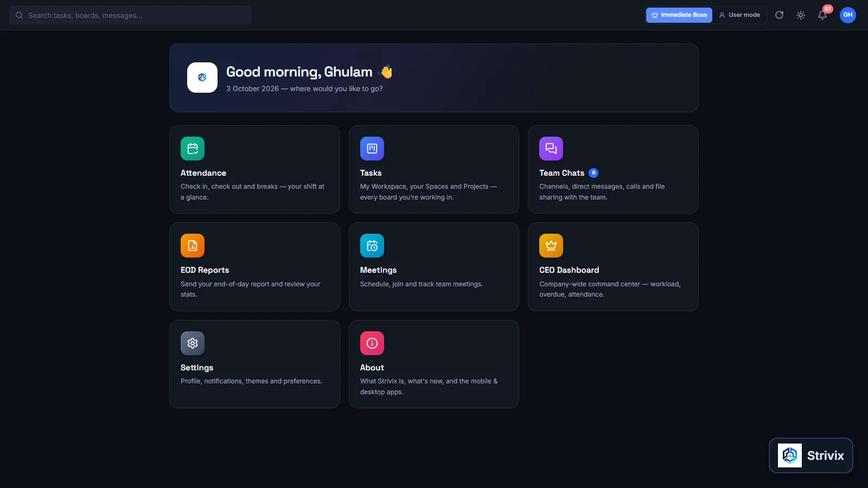Open the Settings card title
868x488 pixels.
[197, 368]
